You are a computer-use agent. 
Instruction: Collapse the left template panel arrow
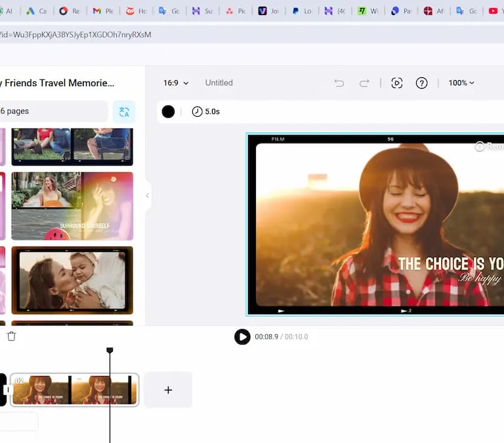pyautogui.click(x=148, y=196)
